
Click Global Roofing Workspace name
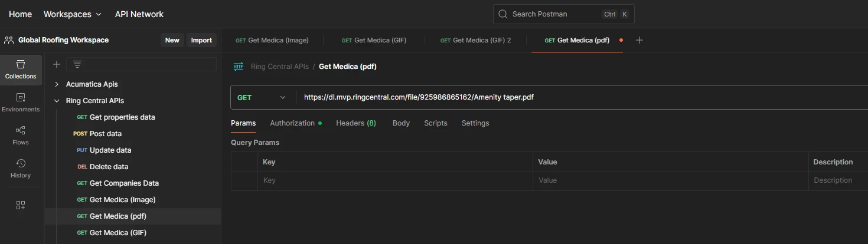[x=63, y=40]
